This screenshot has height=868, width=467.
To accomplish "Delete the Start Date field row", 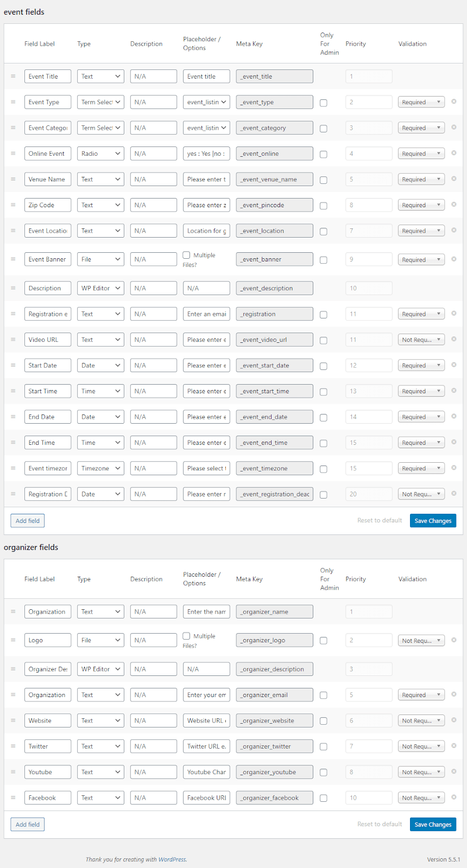I will tap(453, 365).
